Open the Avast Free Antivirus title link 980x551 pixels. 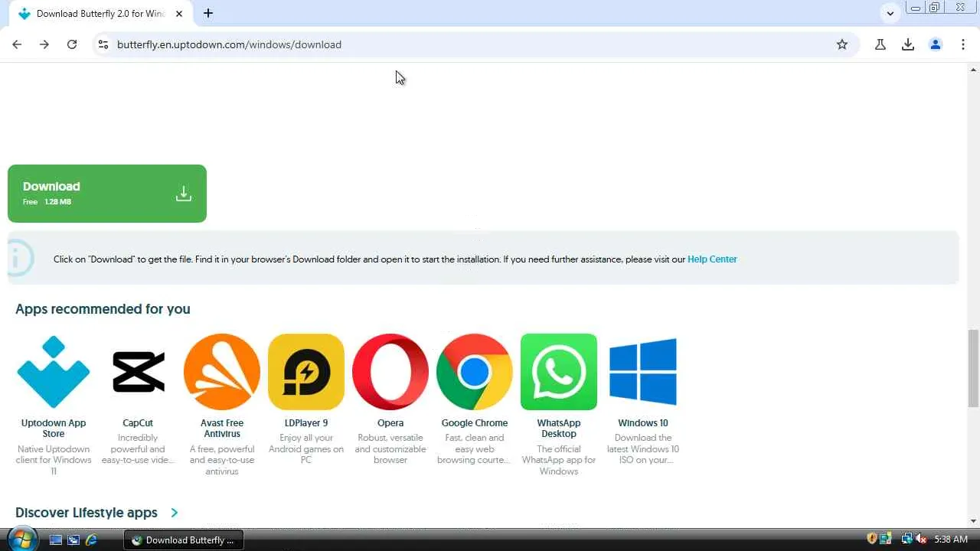click(222, 429)
